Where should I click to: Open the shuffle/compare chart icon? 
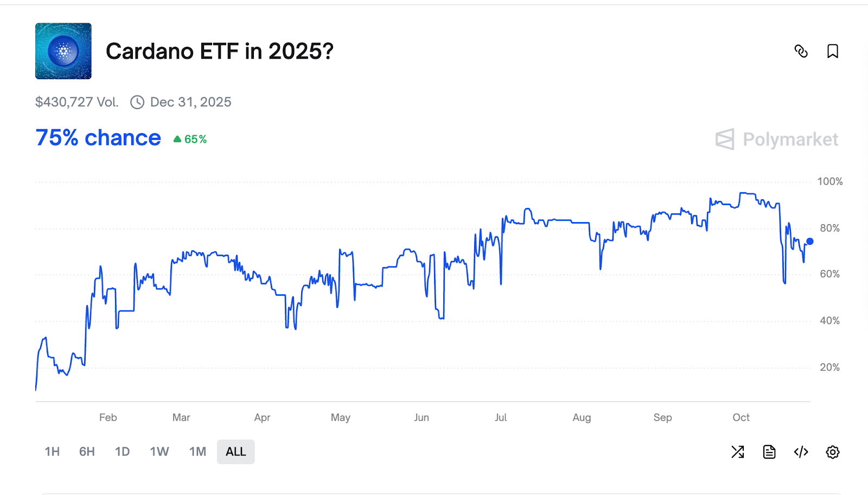click(737, 452)
